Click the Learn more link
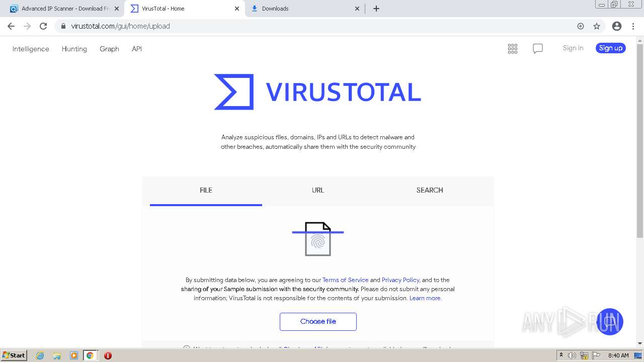 (426, 298)
